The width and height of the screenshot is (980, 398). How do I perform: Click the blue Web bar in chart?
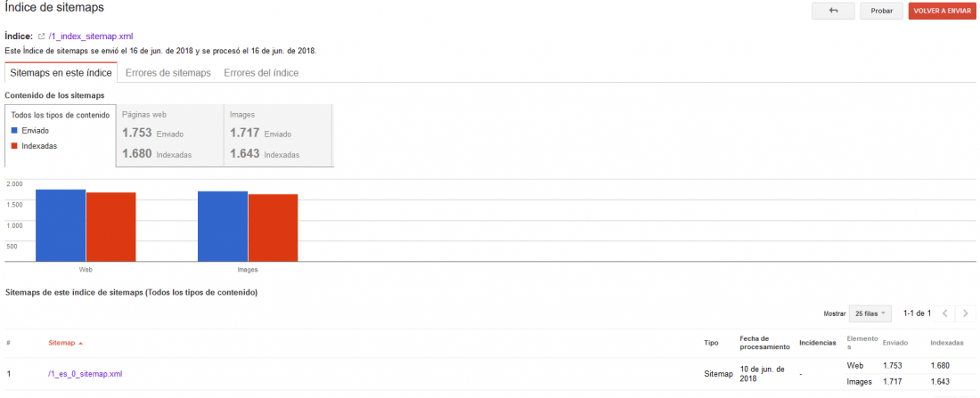tap(61, 225)
